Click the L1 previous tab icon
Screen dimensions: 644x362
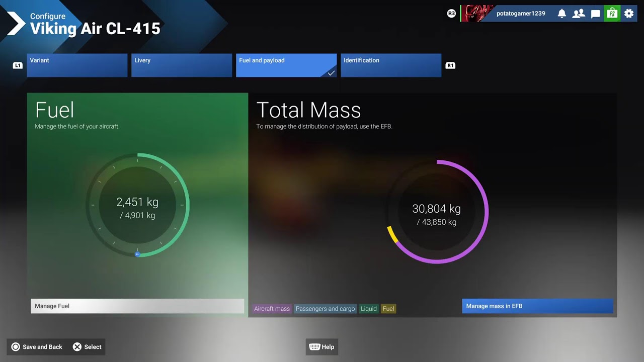pos(18,65)
